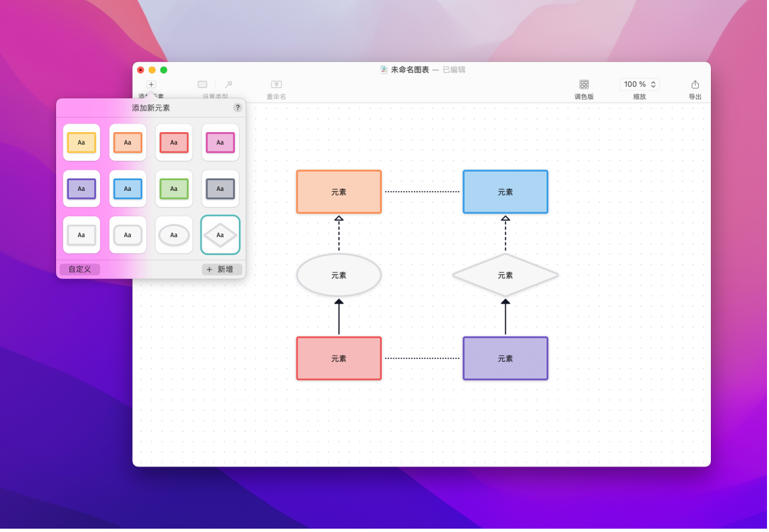Close the window with the red button
The width and height of the screenshot is (769, 532).
pyautogui.click(x=140, y=70)
